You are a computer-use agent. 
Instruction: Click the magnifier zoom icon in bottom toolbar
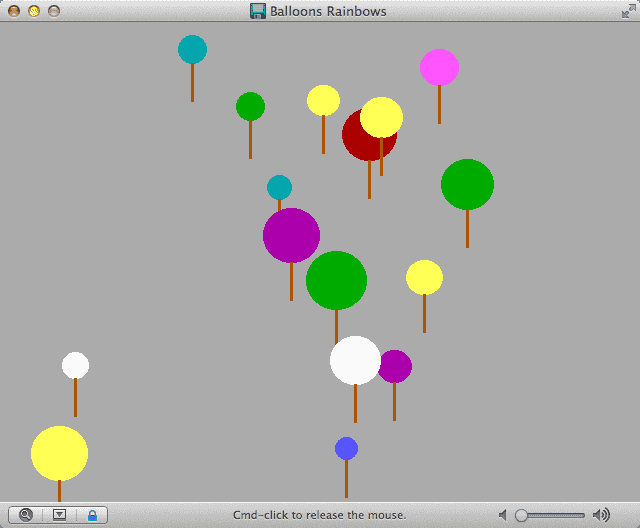click(x=26, y=515)
